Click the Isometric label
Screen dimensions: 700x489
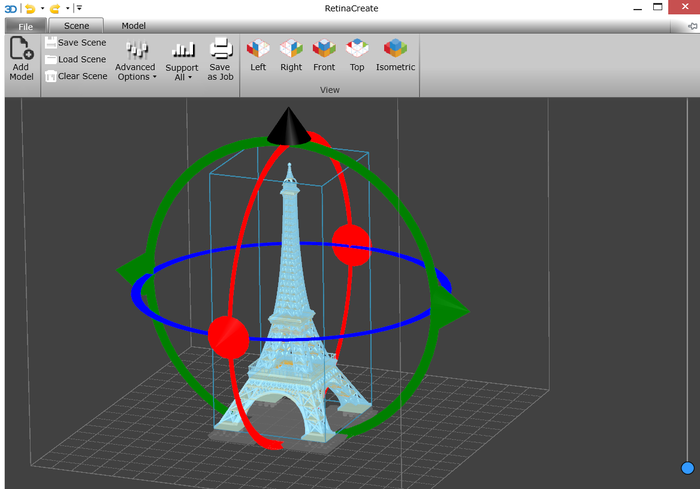pos(396,67)
